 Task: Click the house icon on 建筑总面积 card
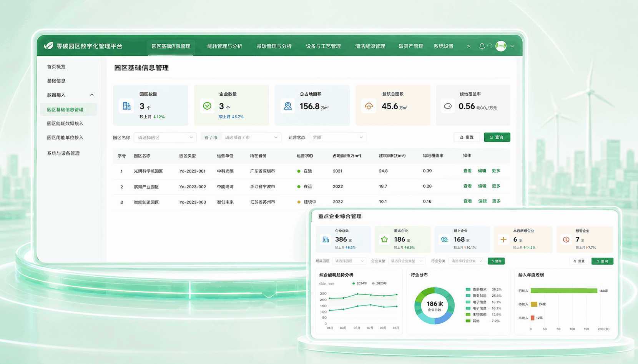coord(369,106)
